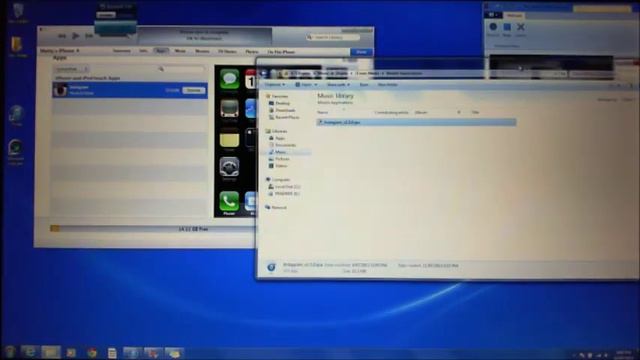Click the iTunes capacity bar
Screen dimensions: 640x360
point(153,229)
